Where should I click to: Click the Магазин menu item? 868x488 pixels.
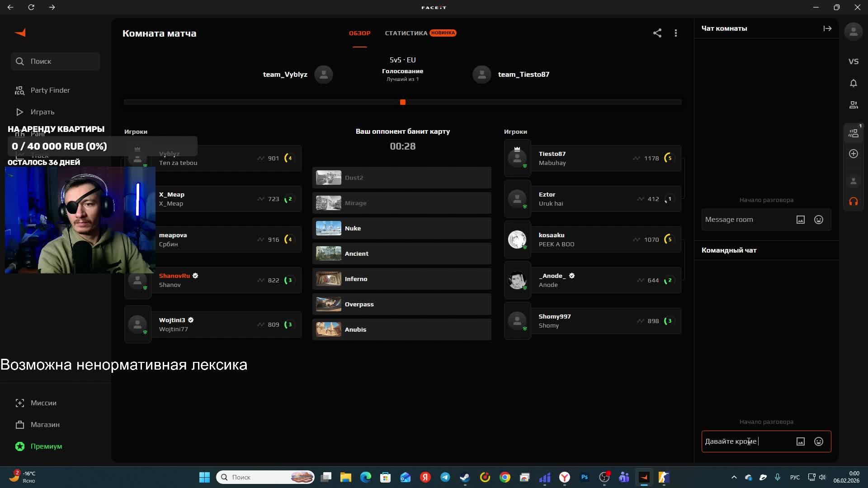[45, 425]
